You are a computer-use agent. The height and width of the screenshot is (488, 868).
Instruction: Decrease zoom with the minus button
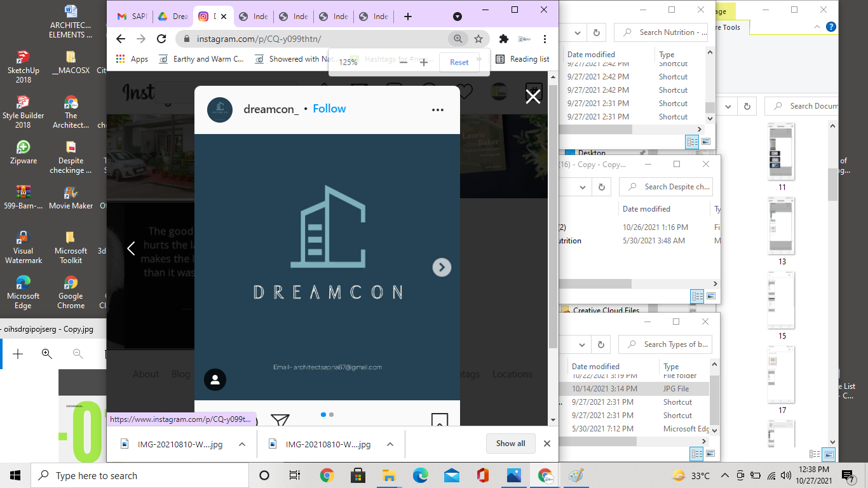pyautogui.click(x=403, y=62)
